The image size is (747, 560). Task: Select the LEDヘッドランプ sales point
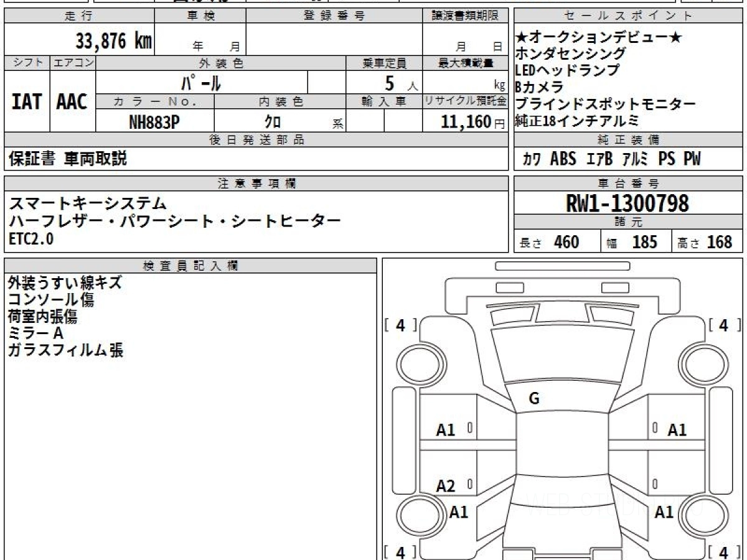(x=567, y=70)
